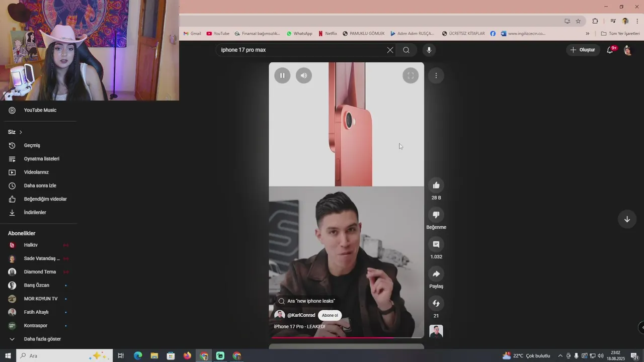Viewport: 644px width, 362px height.
Task: Open Task View on the taskbar
Action: coord(121,356)
